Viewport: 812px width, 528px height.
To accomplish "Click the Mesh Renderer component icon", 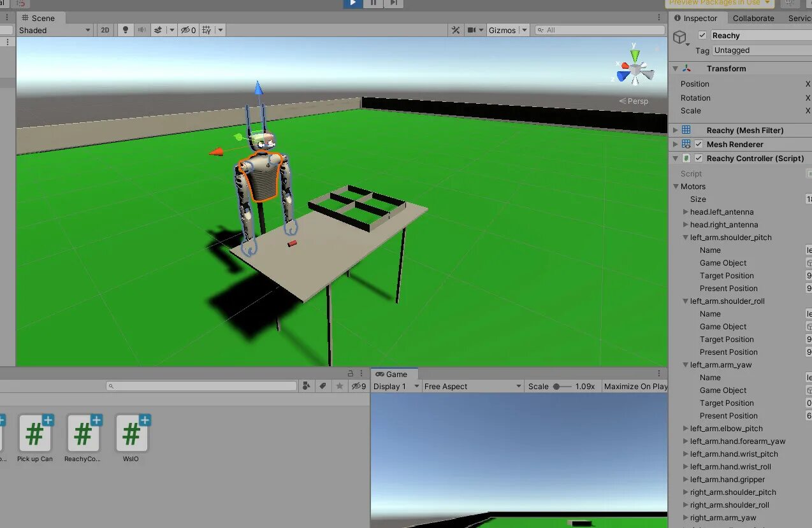I will pyautogui.click(x=686, y=144).
